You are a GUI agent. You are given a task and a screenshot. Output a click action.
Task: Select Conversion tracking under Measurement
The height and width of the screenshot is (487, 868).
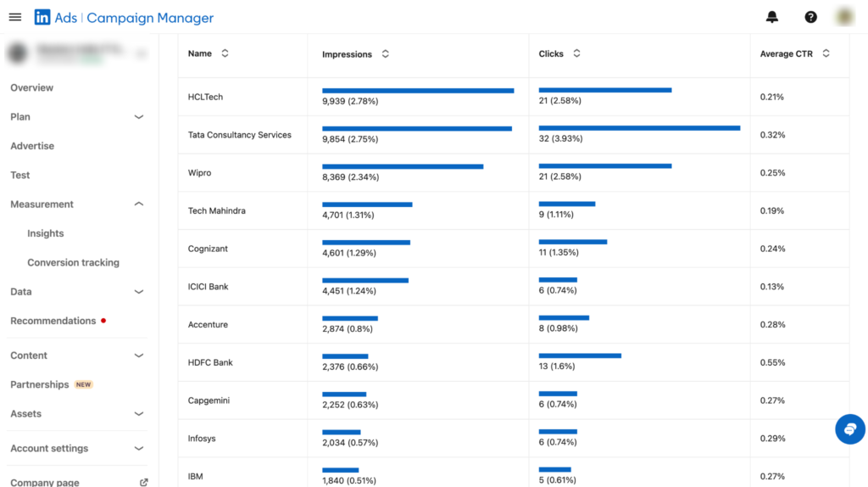(x=73, y=263)
